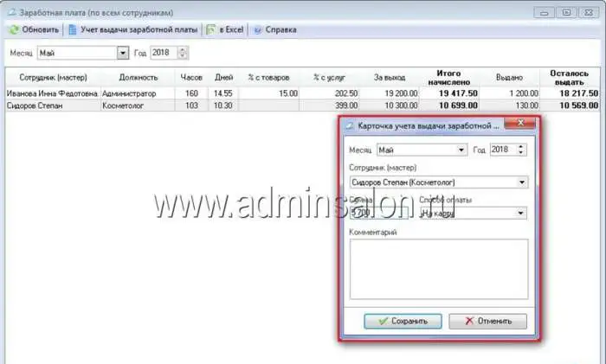606x364 pixels.
Task: Click the Администратор cell
Action: point(138,93)
